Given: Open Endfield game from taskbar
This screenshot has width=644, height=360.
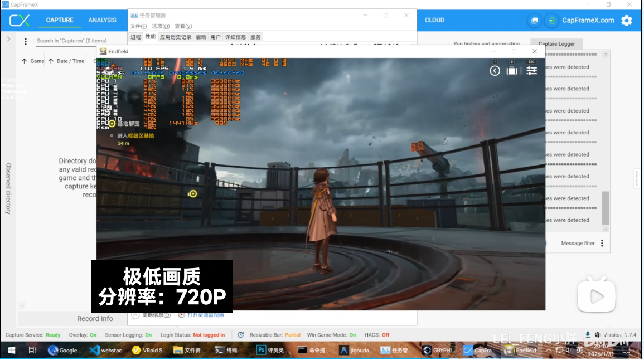Looking at the screenshot, I should tap(521, 351).
